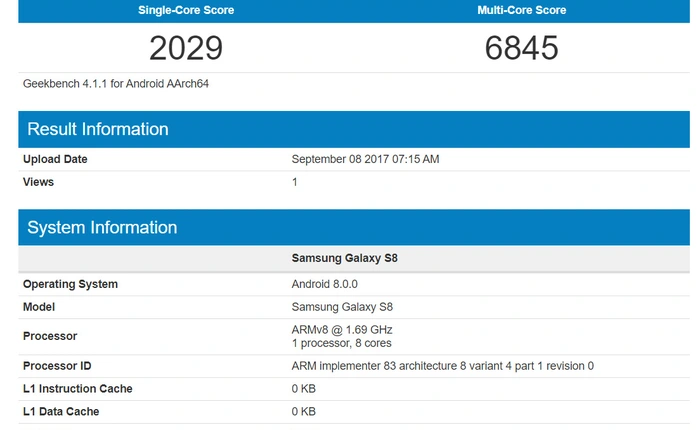The height and width of the screenshot is (430, 700).
Task: Click the Operating System label
Action: [x=70, y=284]
